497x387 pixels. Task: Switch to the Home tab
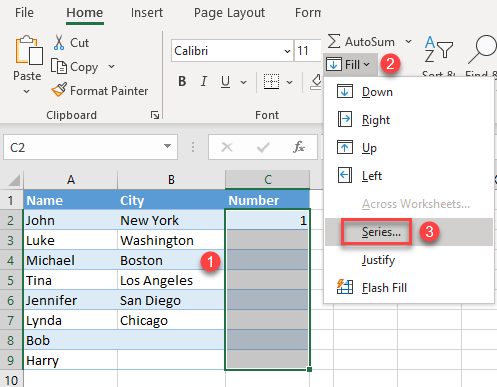click(85, 13)
